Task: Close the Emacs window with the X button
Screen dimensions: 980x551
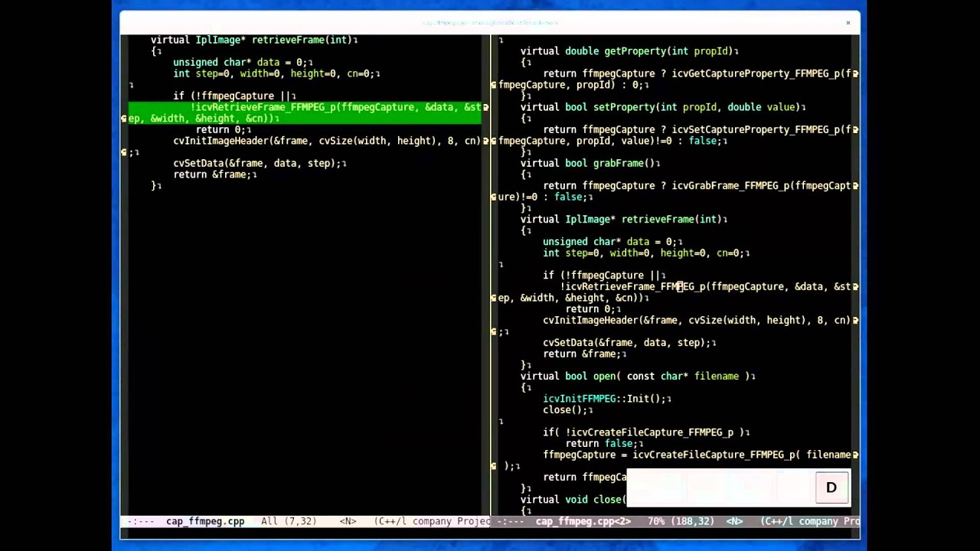Action: (848, 23)
